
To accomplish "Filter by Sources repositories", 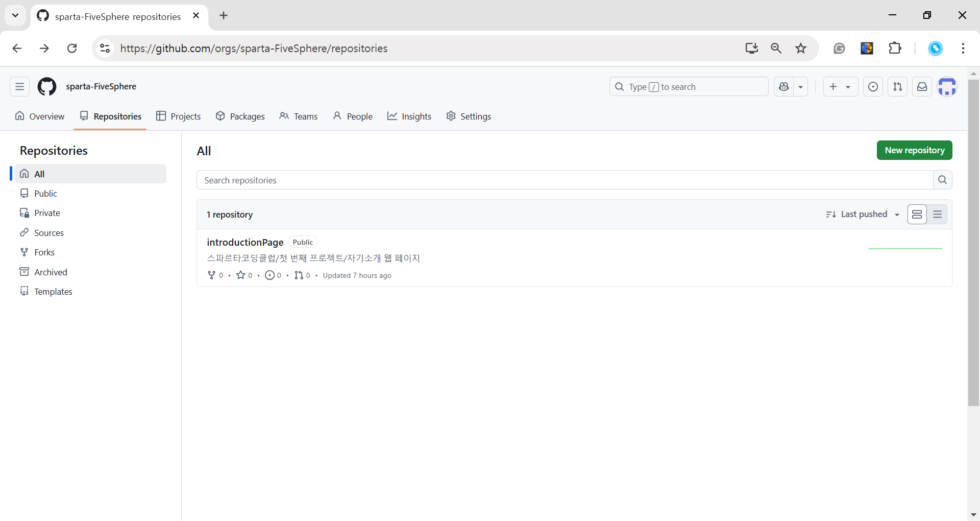I will click(x=90, y=233).
